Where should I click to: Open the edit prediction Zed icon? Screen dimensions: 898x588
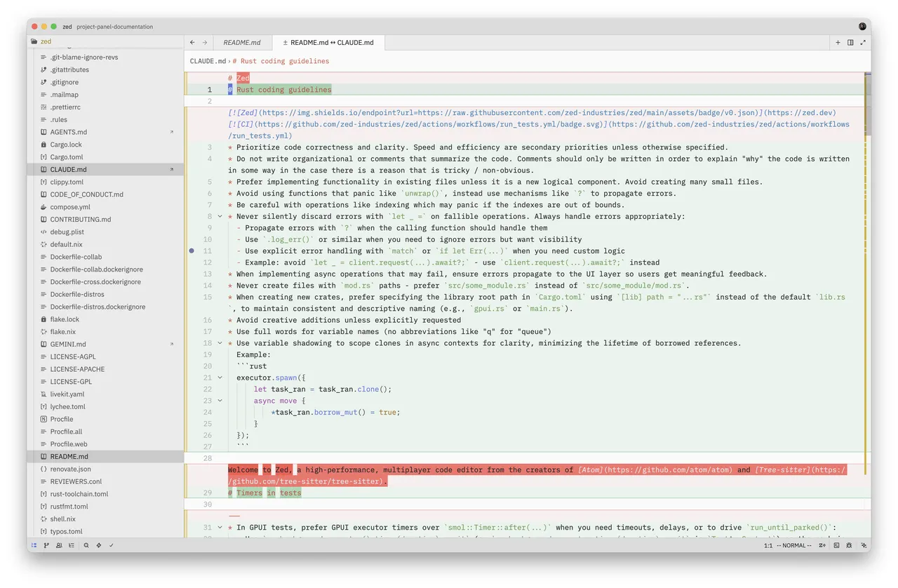click(x=822, y=545)
